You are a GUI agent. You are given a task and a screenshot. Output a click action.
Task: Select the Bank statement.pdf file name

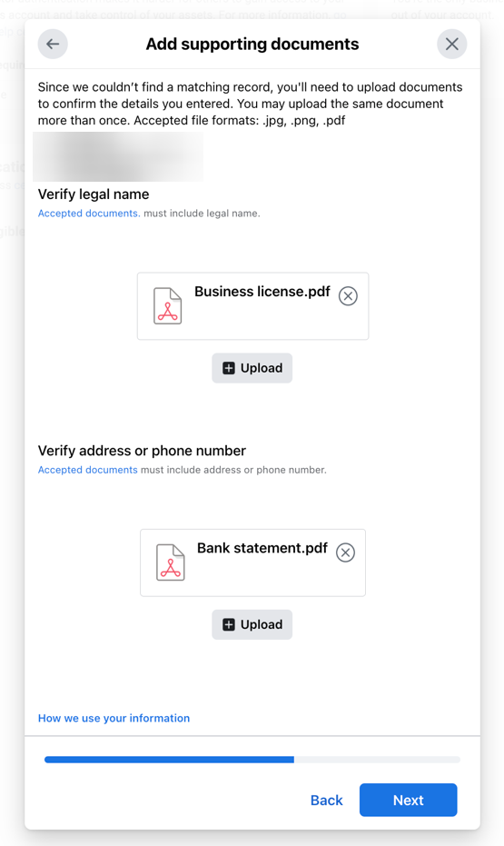coord(262,548)
